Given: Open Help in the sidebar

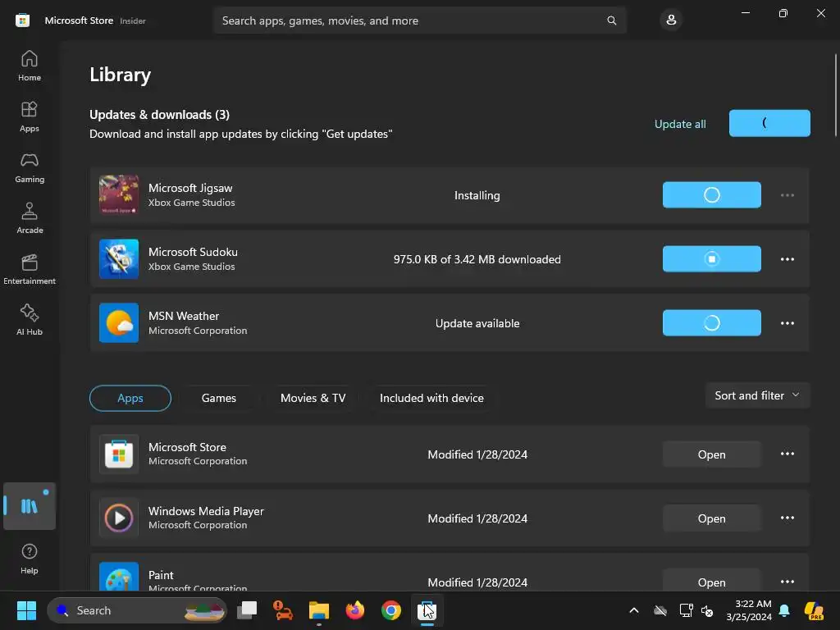Looking at the screenshot, I should tap(30, 559).
